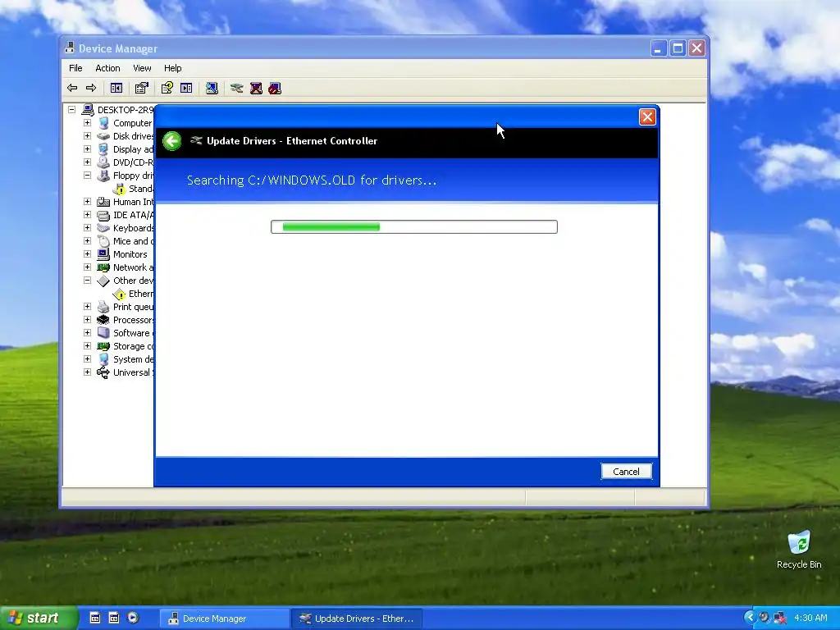The height and width of the screenshot is (630, 840).
Task: Collapse the DESKTOP root tree node
Action: [72, 109]
